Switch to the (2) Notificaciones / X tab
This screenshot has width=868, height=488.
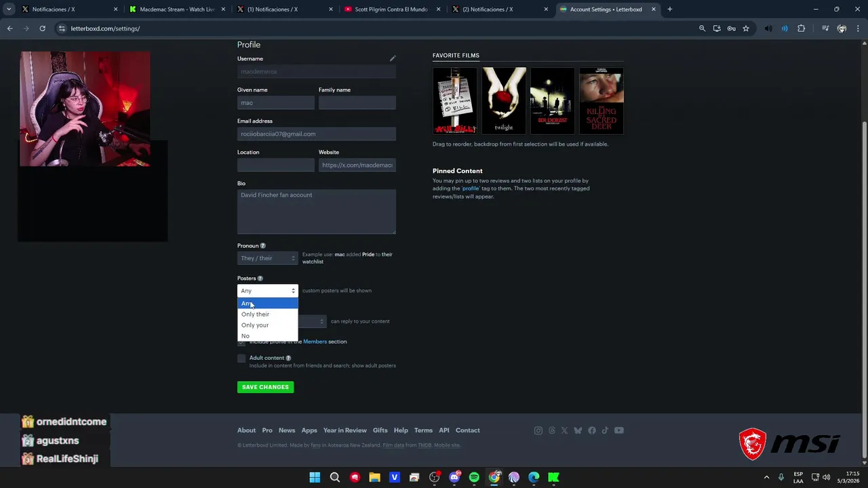500,9
